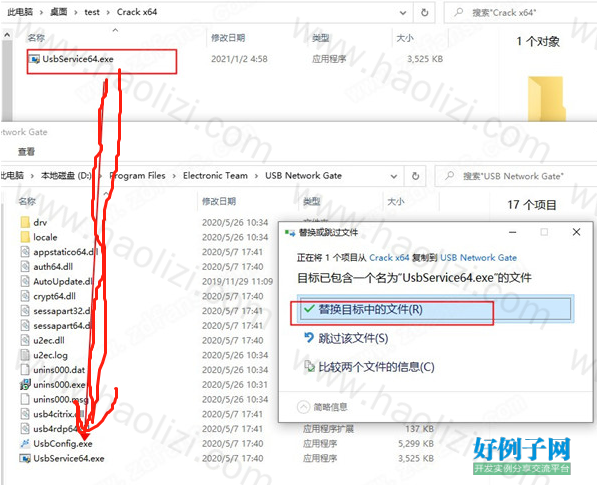Viewport: 597px width, 485px height.
Task: Click the Crack x64 link in dialog
Action: click(x=389, y=258)
